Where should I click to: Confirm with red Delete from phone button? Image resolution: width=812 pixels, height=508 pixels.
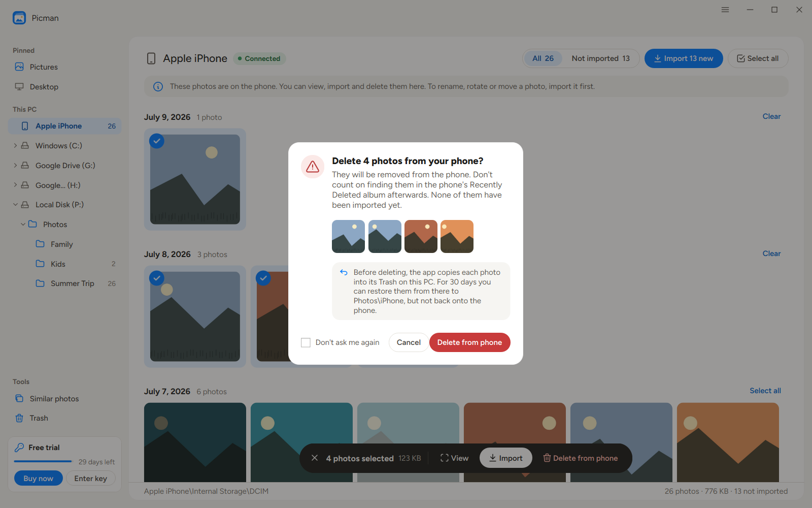[470, 342]
